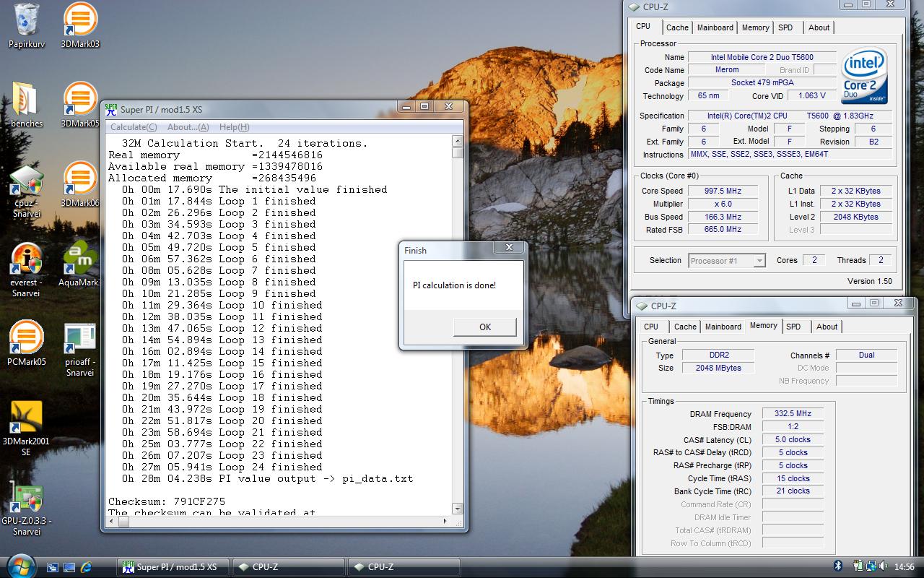Screen dimensions: 924x578
Task: Switch to Mainboard tab in lower CPU-Z
Action: pyautogui.click(x=723, y=327)
